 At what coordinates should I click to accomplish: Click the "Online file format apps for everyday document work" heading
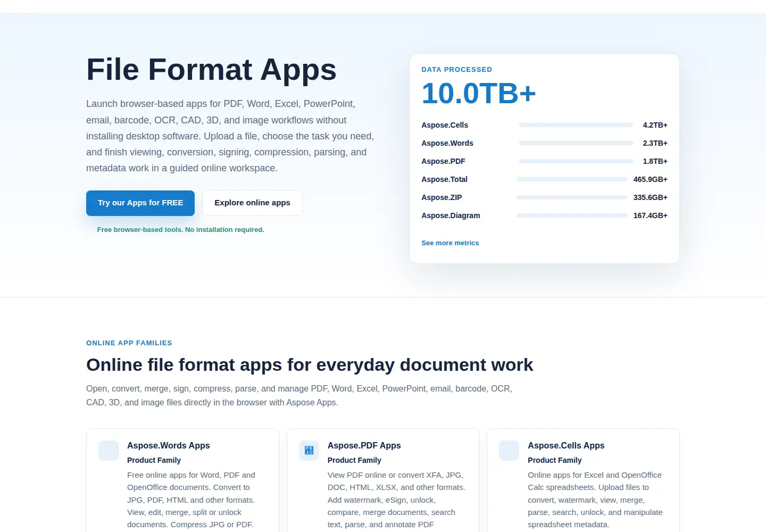click(x=310, y=365)
